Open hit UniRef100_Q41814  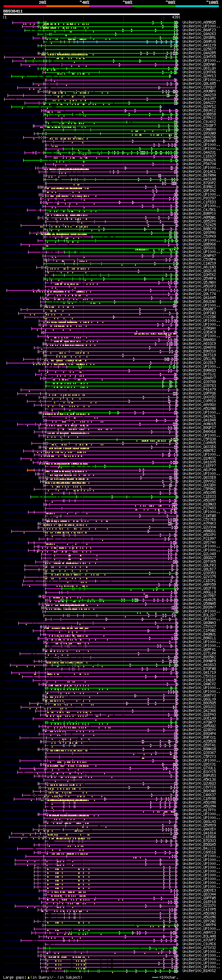[199, 833]
